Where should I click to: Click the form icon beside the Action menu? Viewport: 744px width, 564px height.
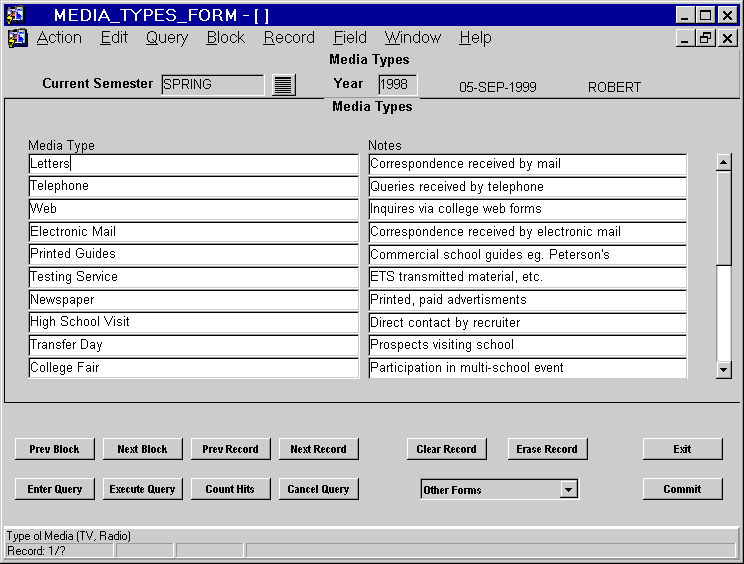pos(18,38)
